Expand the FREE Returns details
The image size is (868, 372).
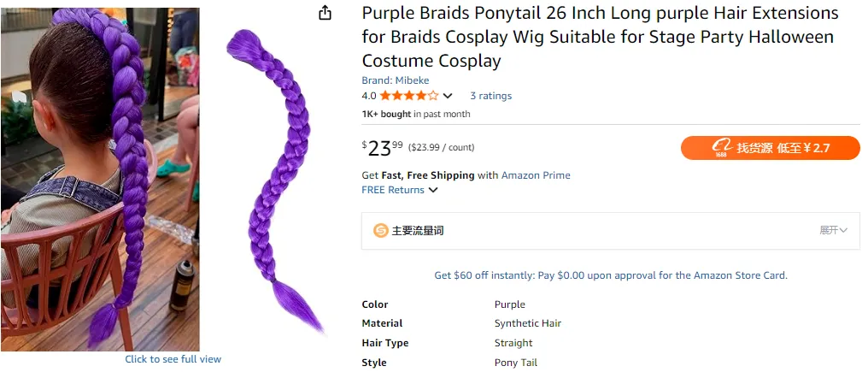(433, 190)
